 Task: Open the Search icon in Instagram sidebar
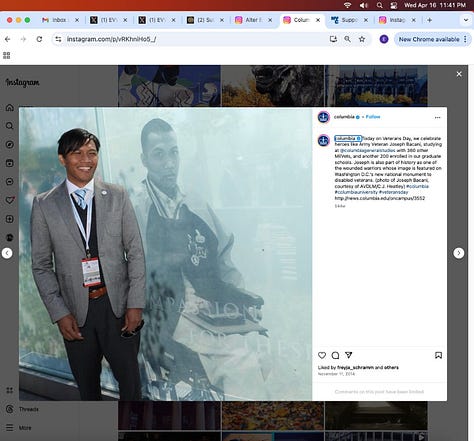[10, 126]
